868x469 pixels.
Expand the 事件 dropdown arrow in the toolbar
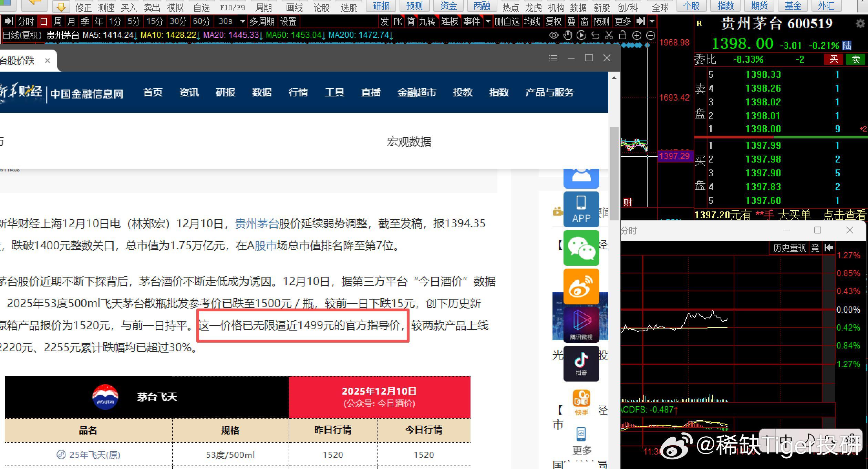488,21
